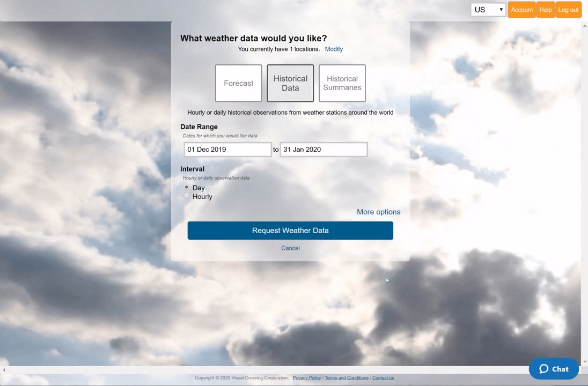The image size is (588, 386).
Task: Choose the Hourly interval radio button
Action: (x=187, y=196)
